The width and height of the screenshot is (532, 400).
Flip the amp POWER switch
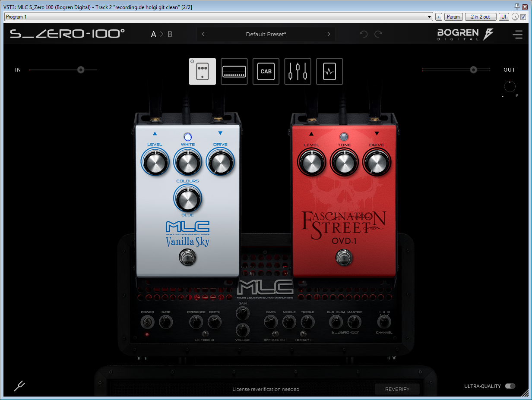[x=148, y=322]
